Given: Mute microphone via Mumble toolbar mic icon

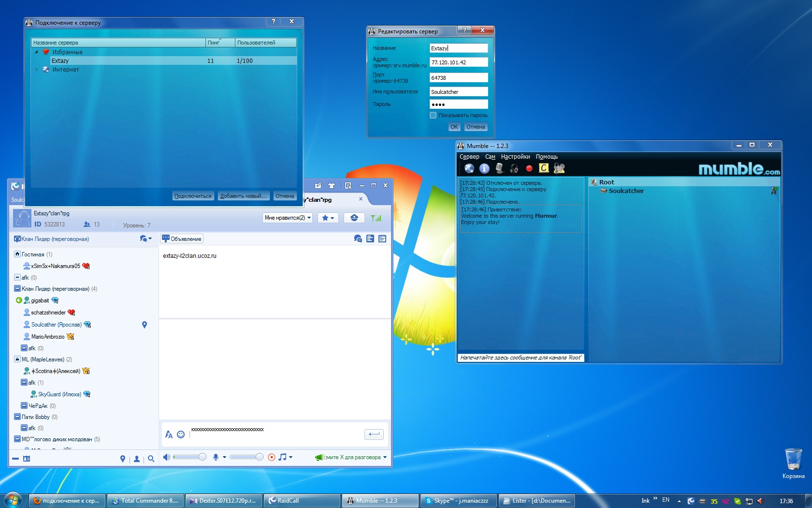Looking at the screenshot, I should coord(500,168).
